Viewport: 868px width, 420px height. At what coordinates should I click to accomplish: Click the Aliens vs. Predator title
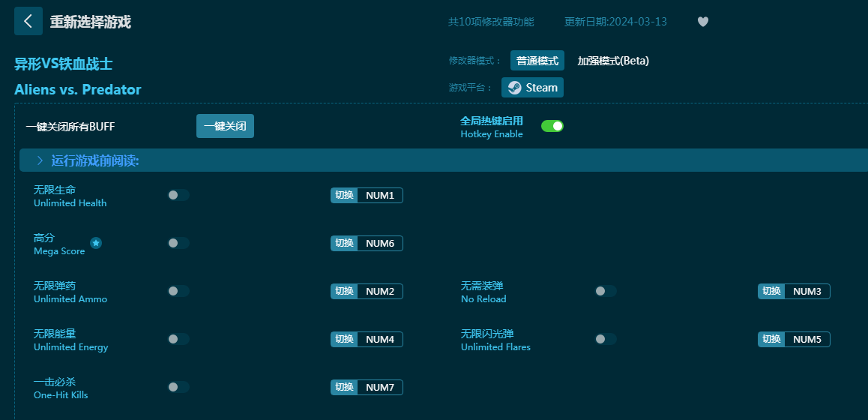77,89
